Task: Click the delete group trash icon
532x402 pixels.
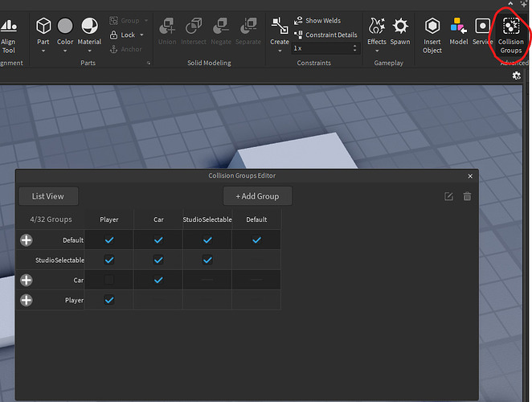Action: [467, 196]
